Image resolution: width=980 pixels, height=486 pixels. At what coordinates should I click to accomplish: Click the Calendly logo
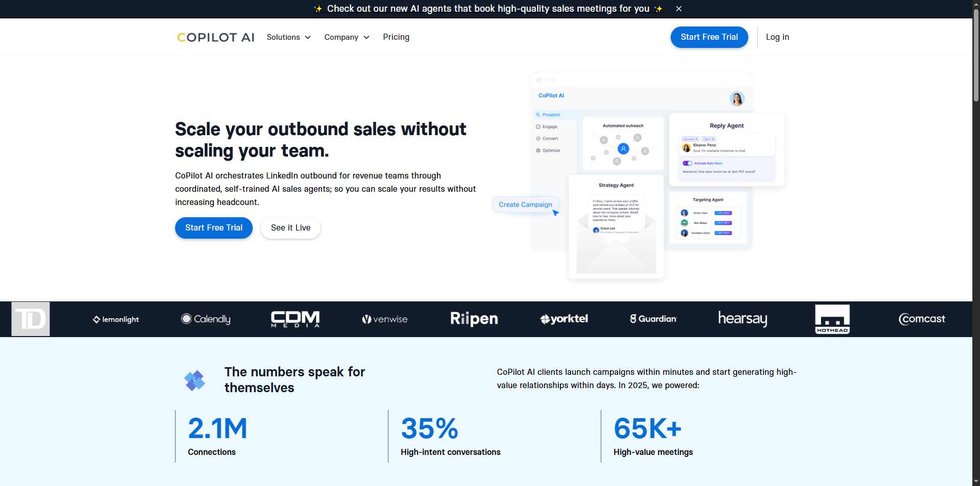[x=206, y=319]
